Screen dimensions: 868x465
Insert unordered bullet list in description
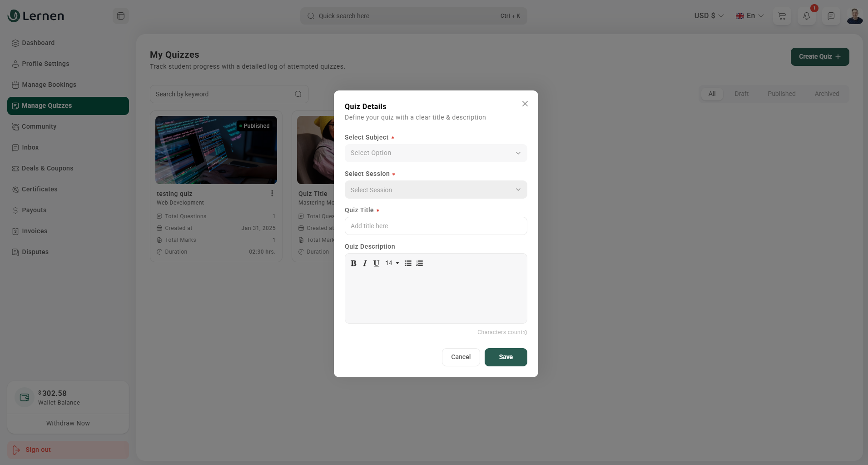tap(408, 263)
